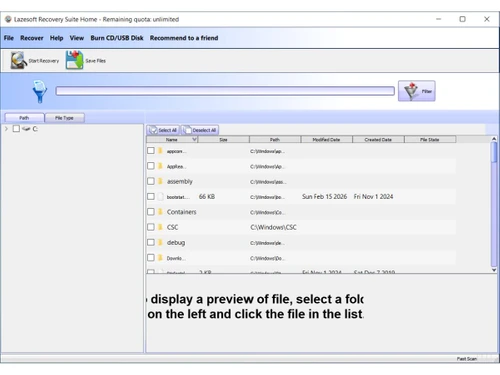This screenshot has width=500, height=375.
Task: Click the Start Recovery label text
Action: [x=44, y=61]
